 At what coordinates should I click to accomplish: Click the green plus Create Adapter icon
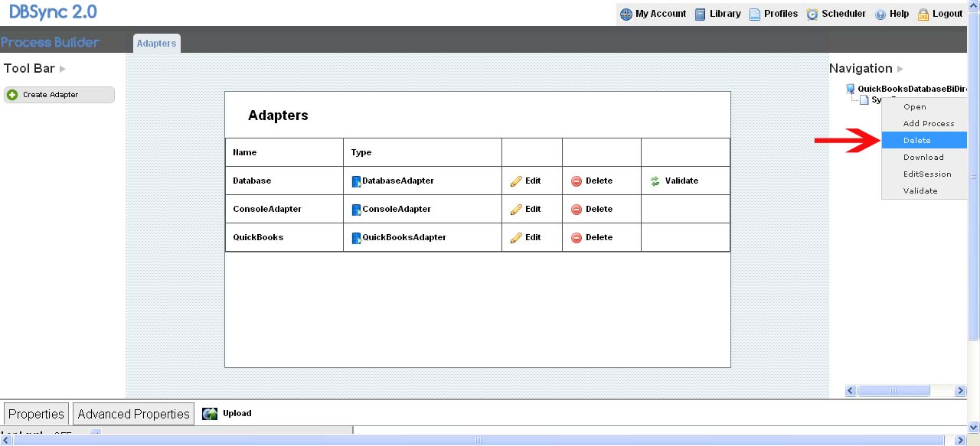[12, 95]
